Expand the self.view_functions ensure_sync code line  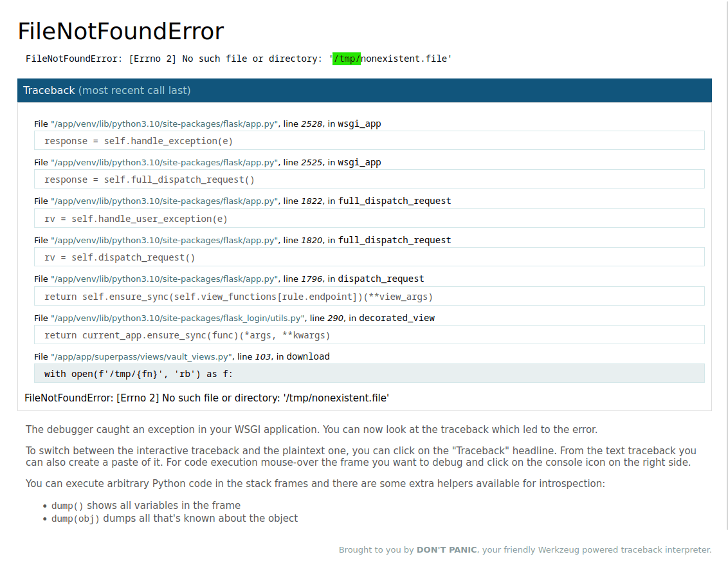[x=238, y=297]
